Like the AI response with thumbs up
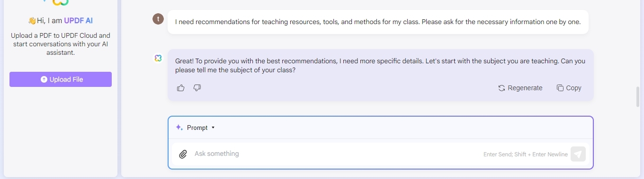The height and width of the screenshot is (179, 644). (180, 88)
